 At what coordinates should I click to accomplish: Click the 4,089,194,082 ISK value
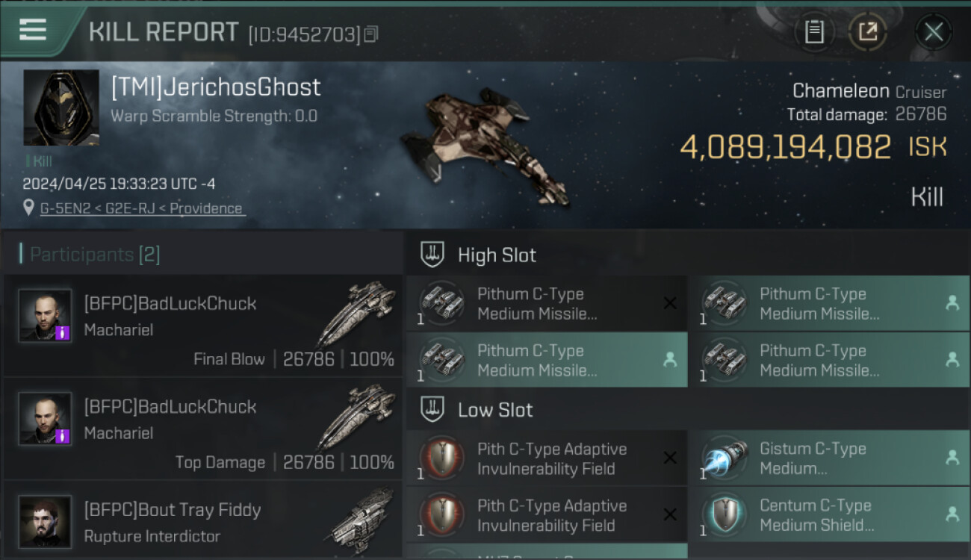[x=813, y=147]
